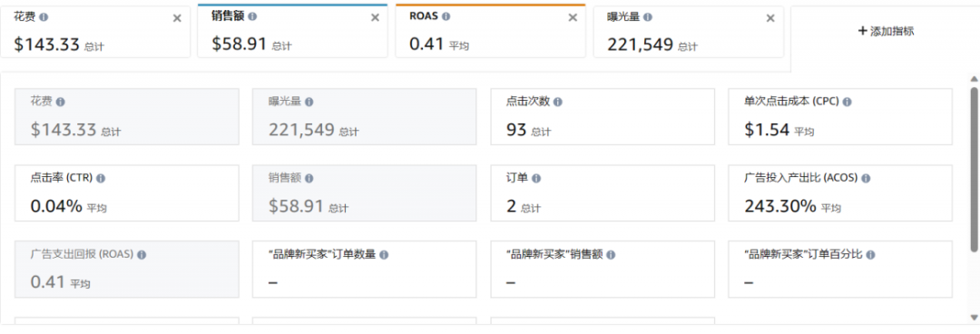The image size is (980, 334).
Task: Remove the ROAS metric tab with its X
Action: (x=573, y=18)
